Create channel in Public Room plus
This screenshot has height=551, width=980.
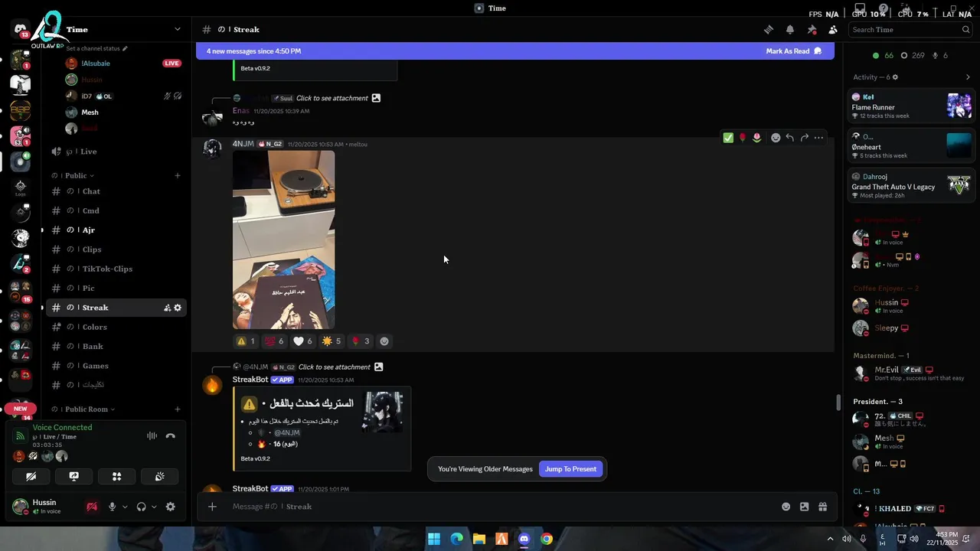click(x=178, y=409)
